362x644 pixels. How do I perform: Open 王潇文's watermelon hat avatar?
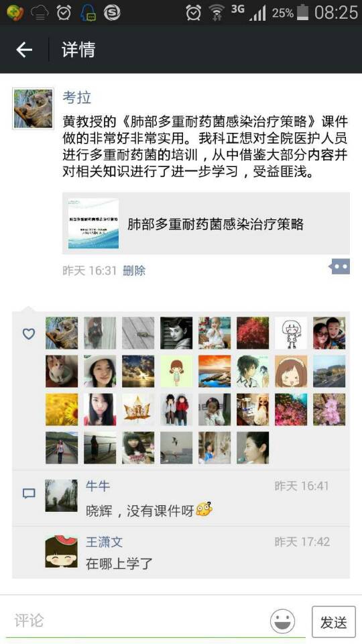point(61,551)
